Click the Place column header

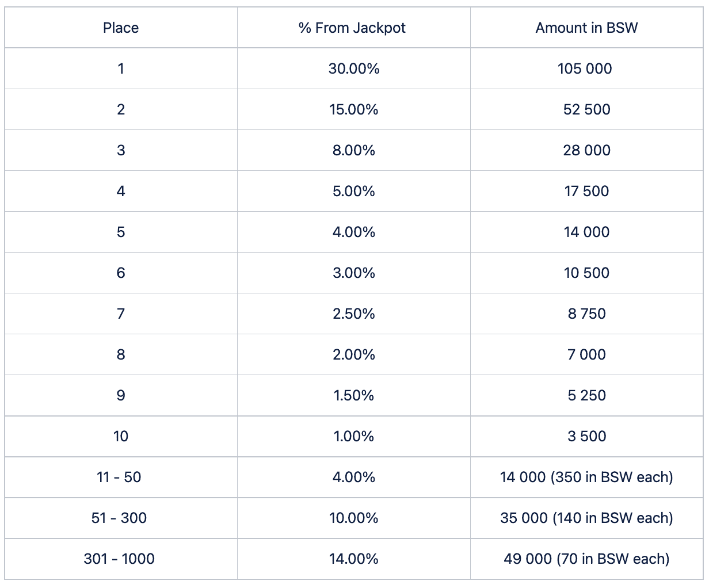coord(121,28)
